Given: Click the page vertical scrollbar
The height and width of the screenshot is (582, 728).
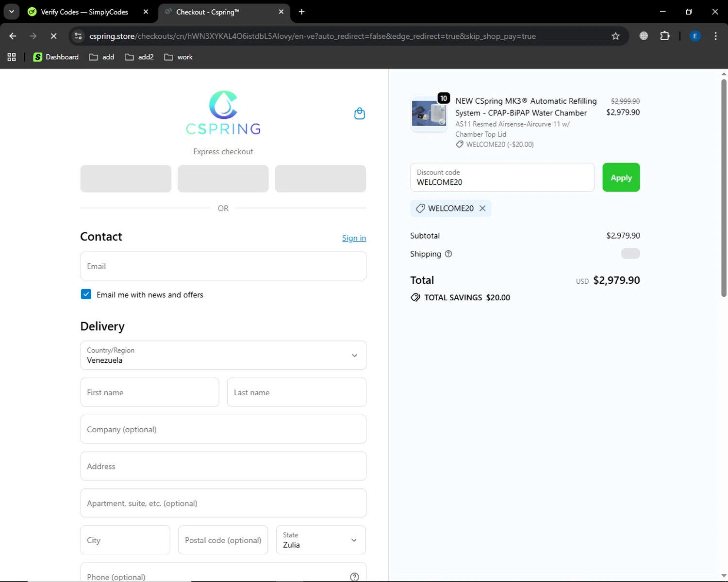Looking at the screenshot, I should pyautogui.click(x=724, y=188).
